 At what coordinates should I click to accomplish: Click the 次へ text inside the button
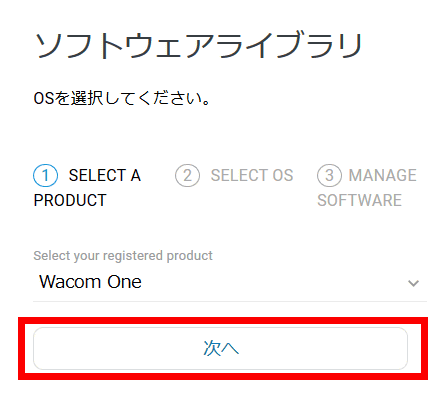221,348
